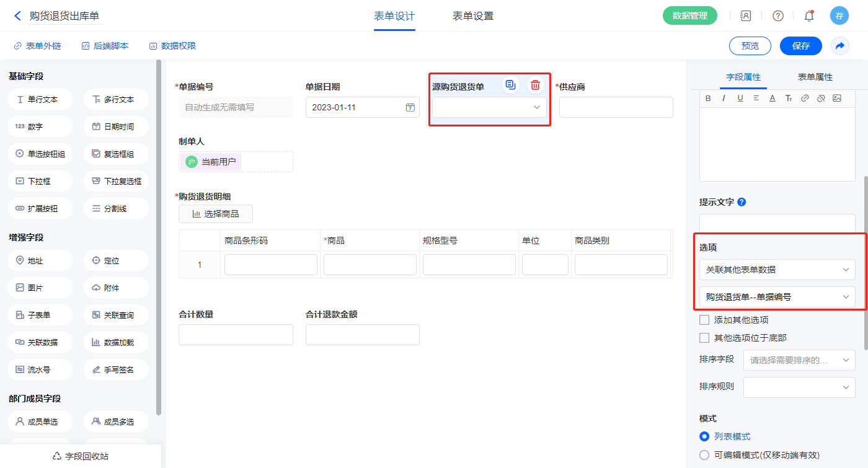Click the 合计数量 input field
Image resolution: width=868 pixels, height=468 pixels.
pos(236,335)
